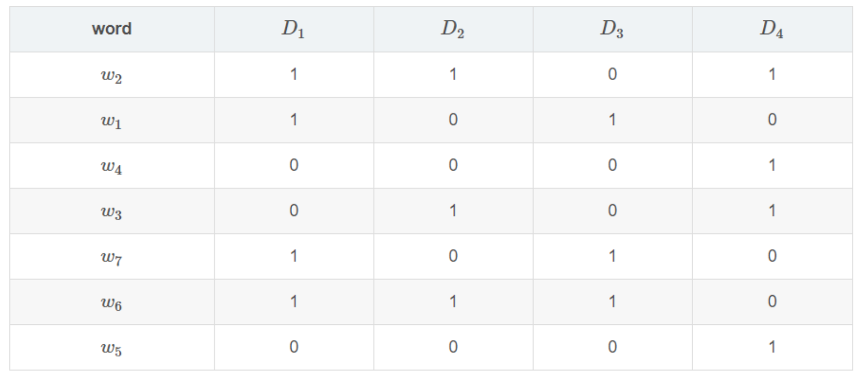Screen dimensions: 868x384
Task: Click the D3 value in row w7
Action: point(612,256)
